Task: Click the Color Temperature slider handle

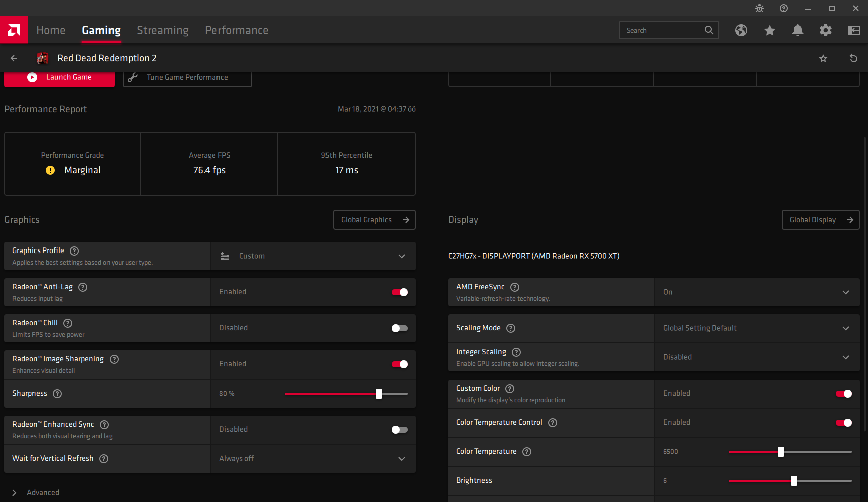Action: coord(781,452)
